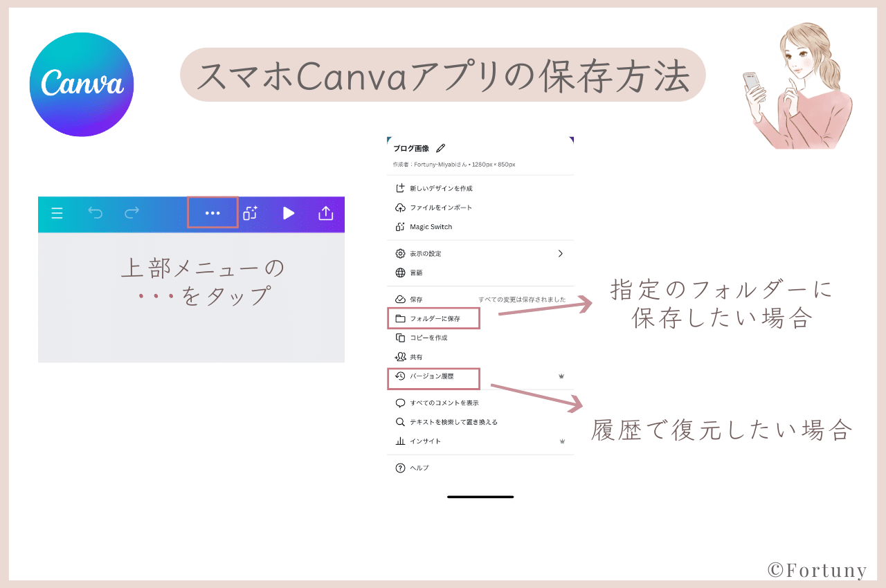Start presentation with the play icon

pos(289,213)
